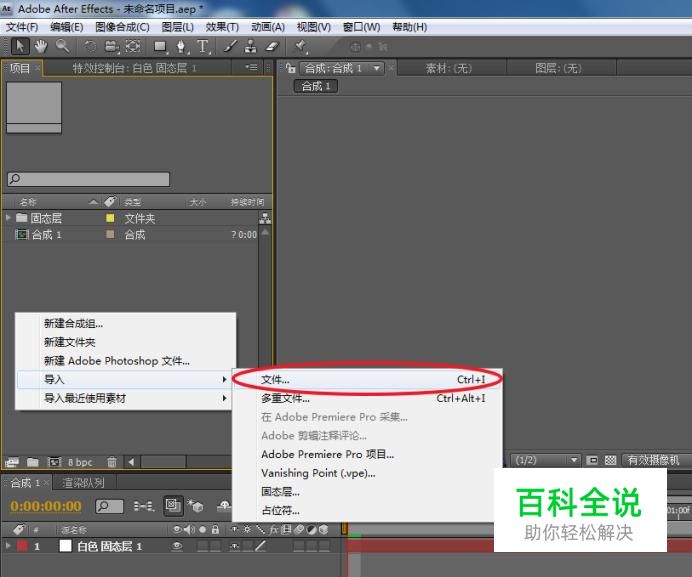Expand the 固态层 folder in Project panel
The width and height of the screenshot is (692, 577).
pos(8,218)
